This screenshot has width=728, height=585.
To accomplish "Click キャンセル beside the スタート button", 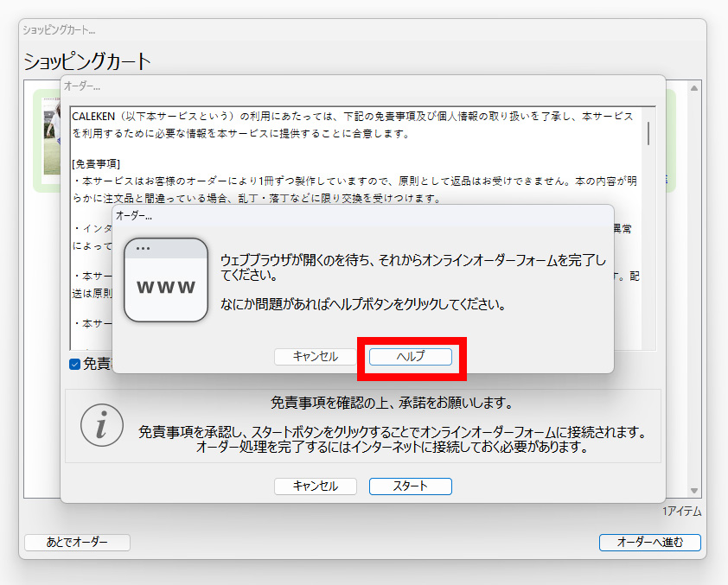I will coord(316,486).
